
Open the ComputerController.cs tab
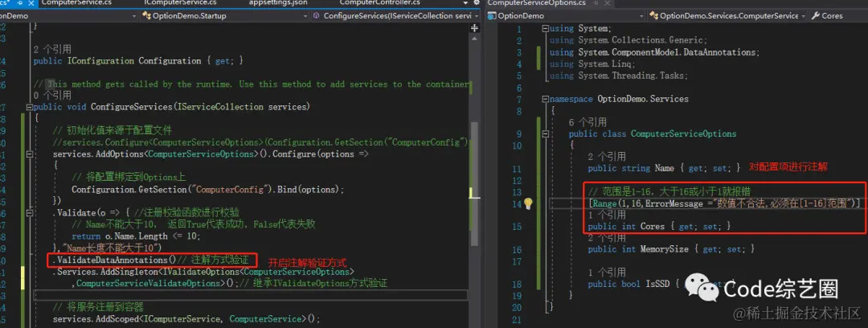click(379, 2)
